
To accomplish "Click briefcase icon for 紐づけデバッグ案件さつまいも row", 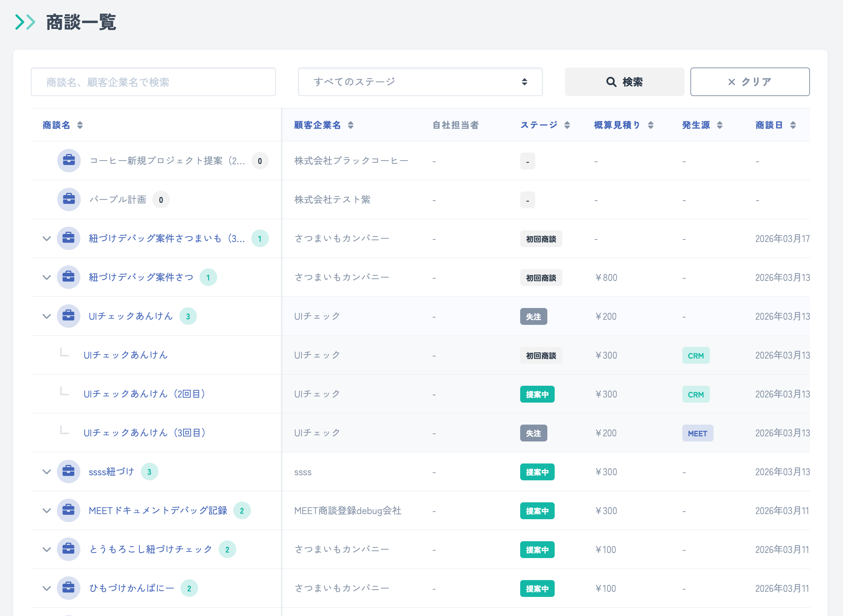I will click(69, 238).
